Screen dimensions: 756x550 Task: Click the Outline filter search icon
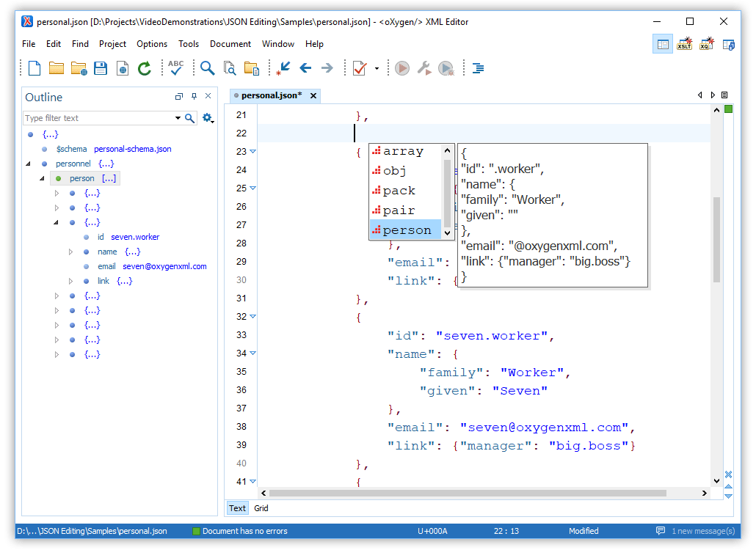190,118
